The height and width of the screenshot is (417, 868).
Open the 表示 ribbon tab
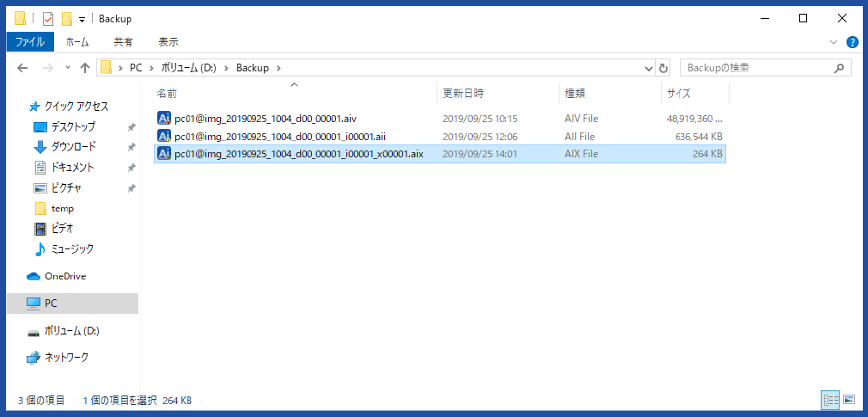coord(168,41)
